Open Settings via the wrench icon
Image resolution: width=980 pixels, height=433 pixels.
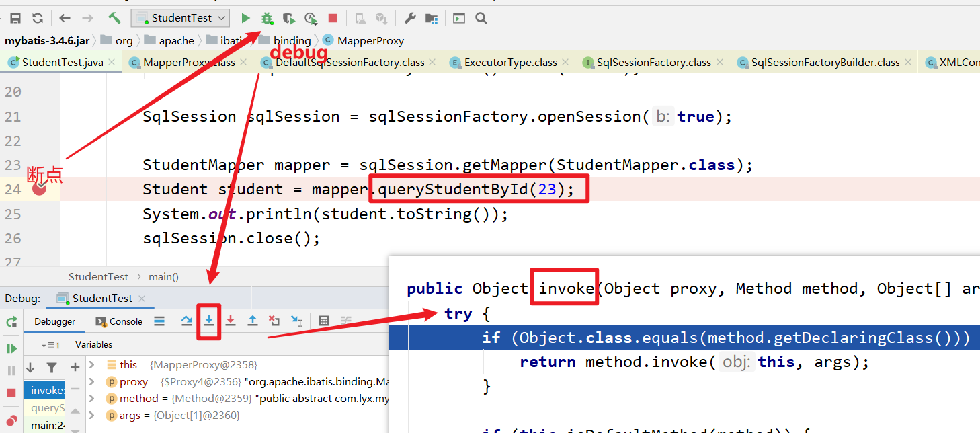410,18
